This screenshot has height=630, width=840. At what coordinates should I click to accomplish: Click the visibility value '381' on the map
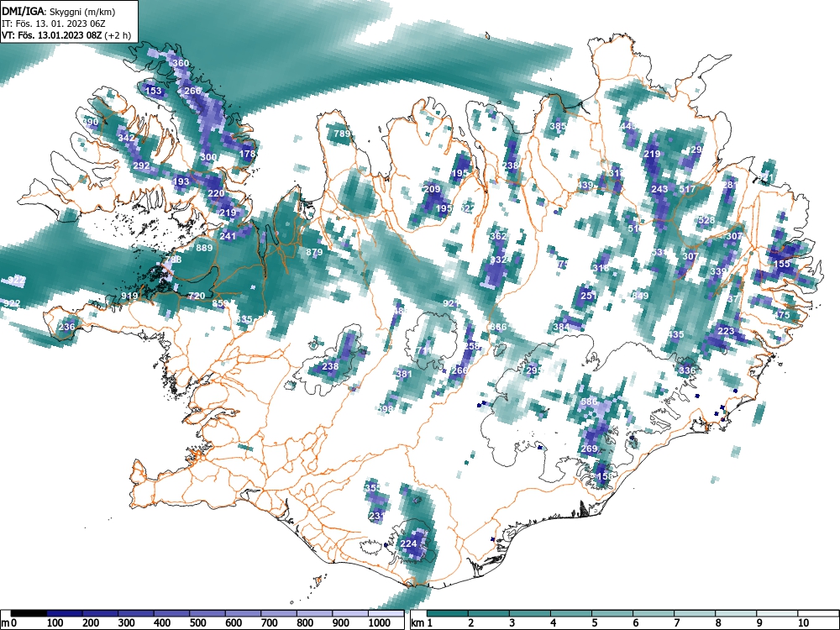(404, 375)
